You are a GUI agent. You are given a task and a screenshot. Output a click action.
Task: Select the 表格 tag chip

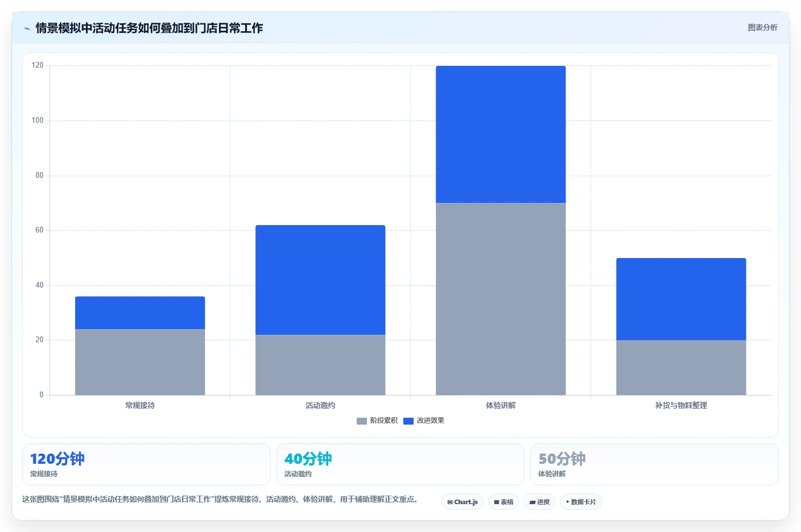[x=503, y=502]
